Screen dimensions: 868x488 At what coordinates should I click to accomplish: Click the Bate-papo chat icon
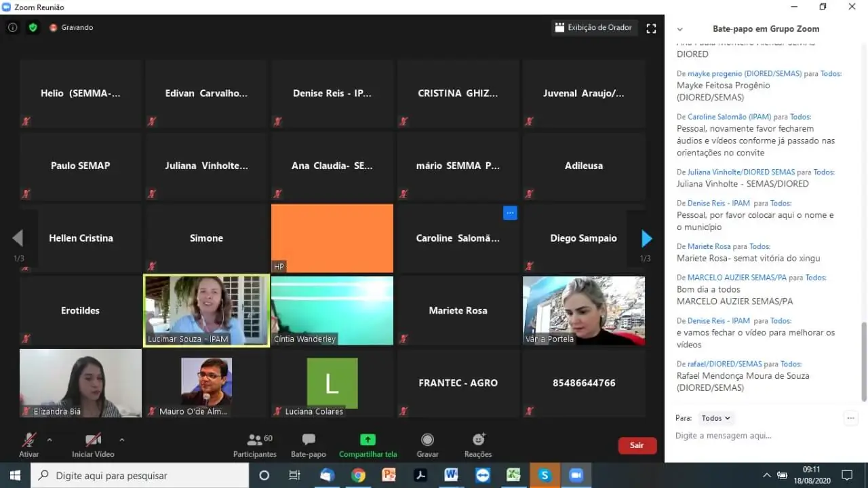click(x=309, y=440)
